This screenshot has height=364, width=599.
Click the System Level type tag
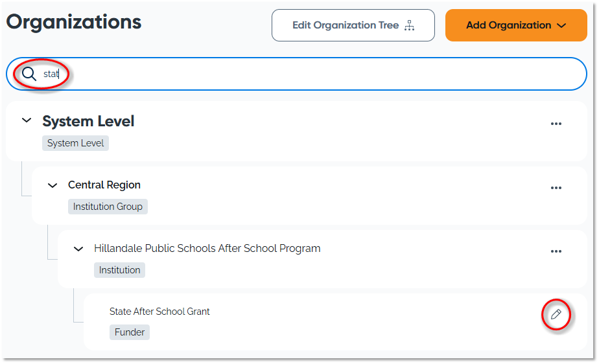coord(75,143)
